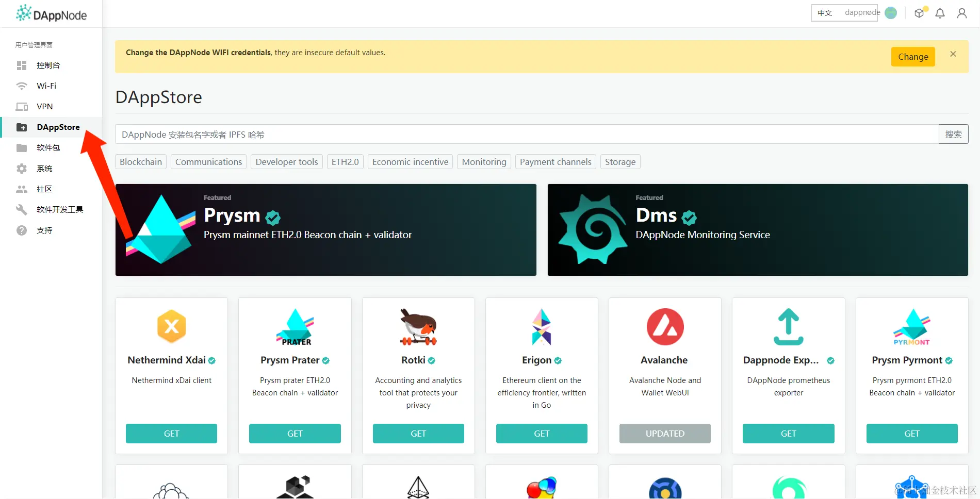The height and width of the screenshot is (499, 980).
Task: Get the Rotki package
Action: click(418, 434)
